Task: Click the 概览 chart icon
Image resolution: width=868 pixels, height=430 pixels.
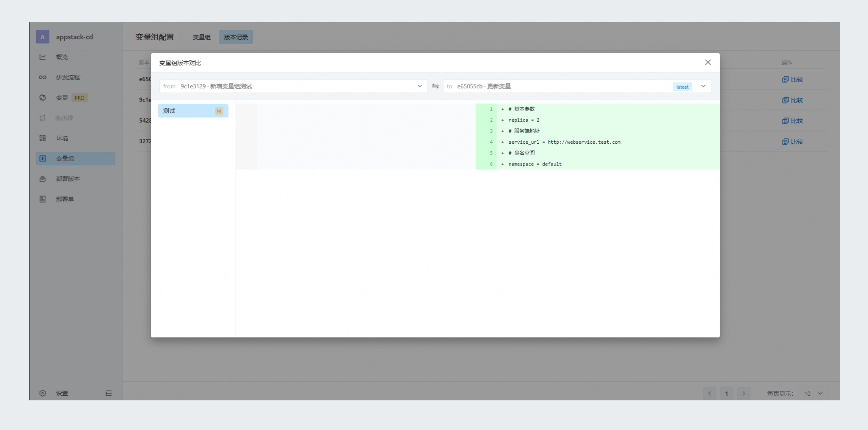Action: (42, 57)
